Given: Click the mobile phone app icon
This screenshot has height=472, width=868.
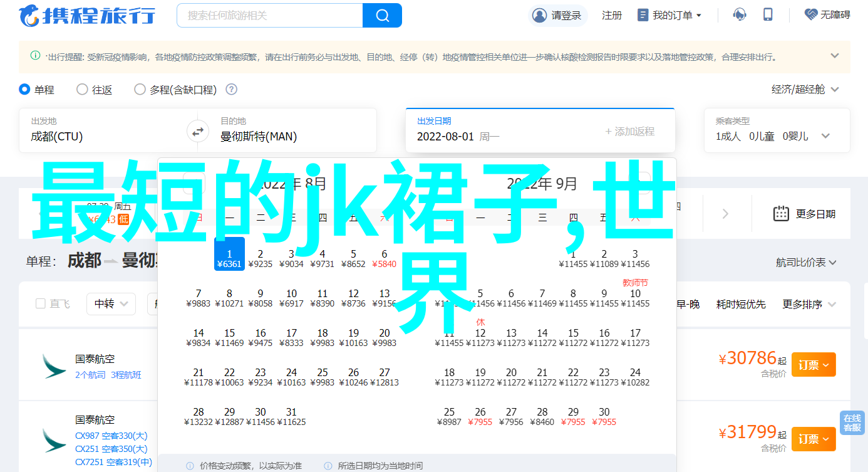Looking at the screenshot, I should click(x=768, y=15).
